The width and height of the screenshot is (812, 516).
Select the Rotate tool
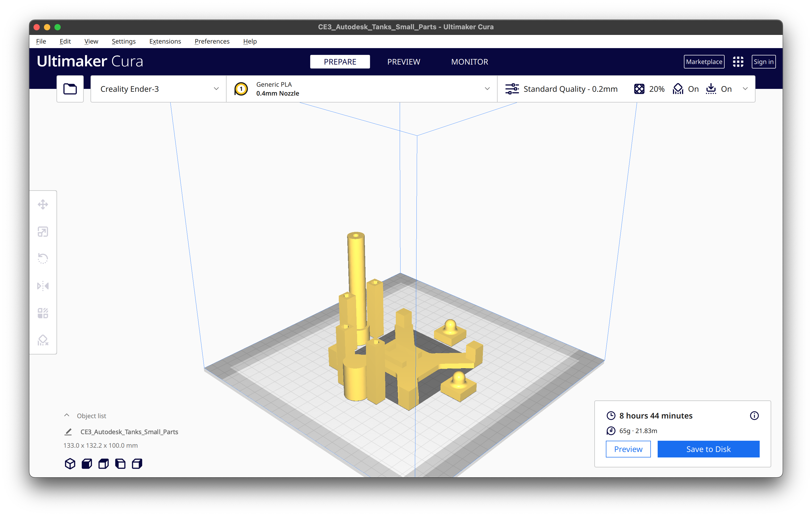tap(43, 259)
